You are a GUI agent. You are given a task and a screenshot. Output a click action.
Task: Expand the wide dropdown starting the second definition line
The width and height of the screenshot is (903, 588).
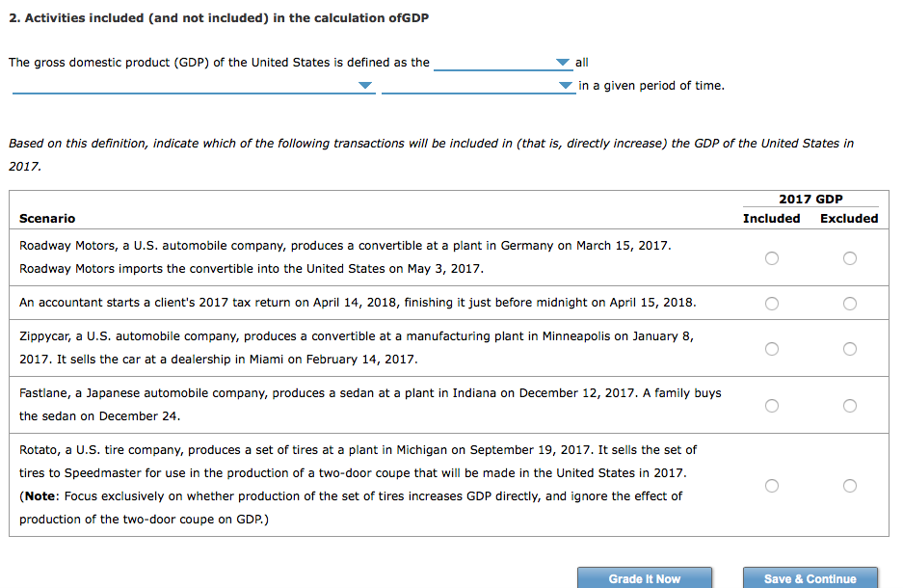pos(193,86)
